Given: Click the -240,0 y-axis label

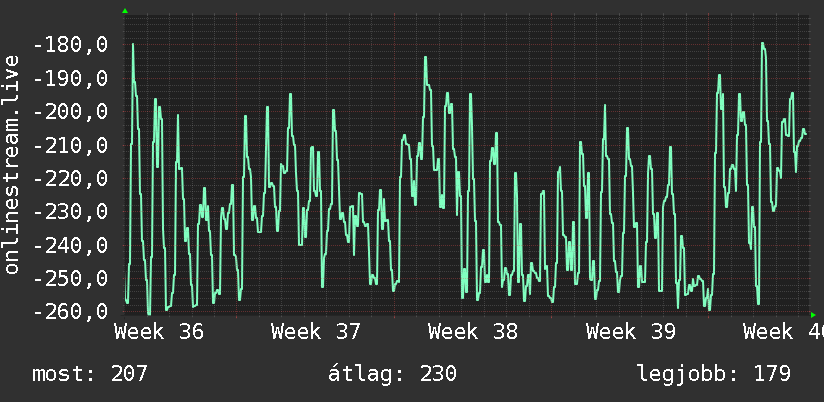Looking at the screenshot, I should click(70, 245).
